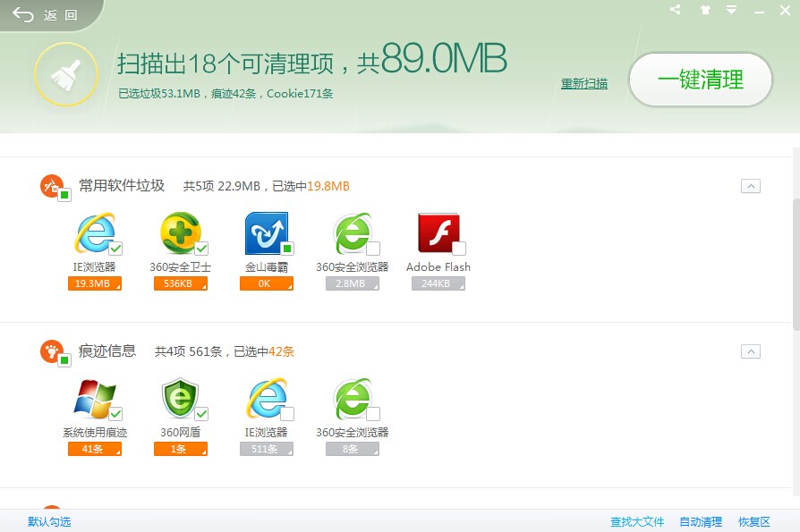
Task: Click the 痕迹信息 footprint category icon
Action: [52, 351]
